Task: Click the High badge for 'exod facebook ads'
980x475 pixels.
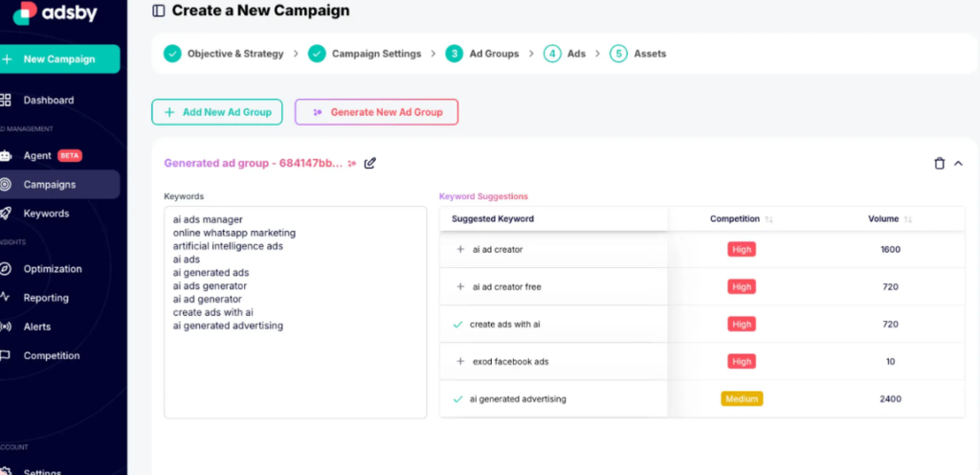Action: point(742,361)
